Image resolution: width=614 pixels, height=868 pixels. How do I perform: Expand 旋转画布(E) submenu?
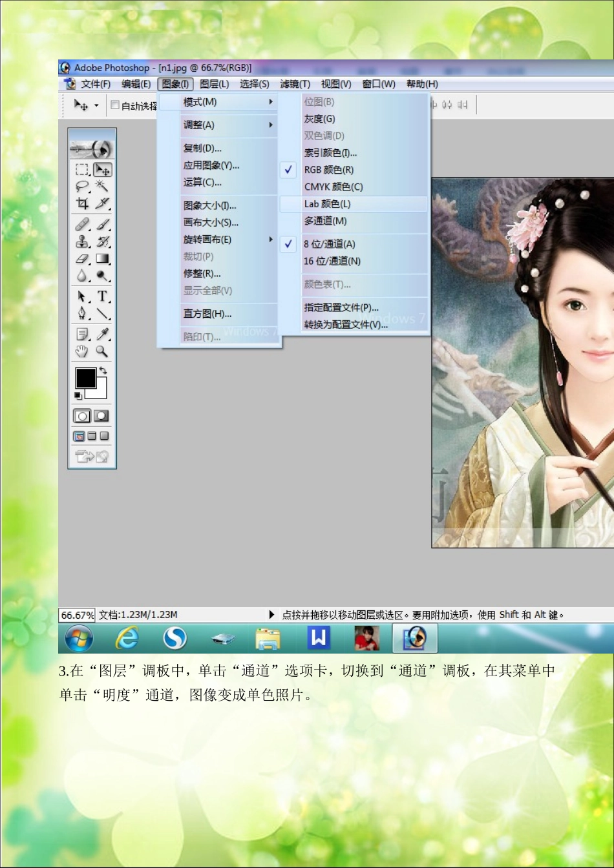219,240
